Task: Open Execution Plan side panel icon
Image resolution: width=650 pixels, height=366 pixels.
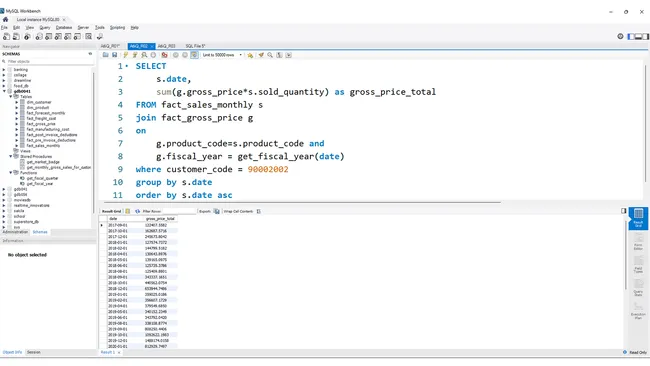Action: [x=638, y=310]
